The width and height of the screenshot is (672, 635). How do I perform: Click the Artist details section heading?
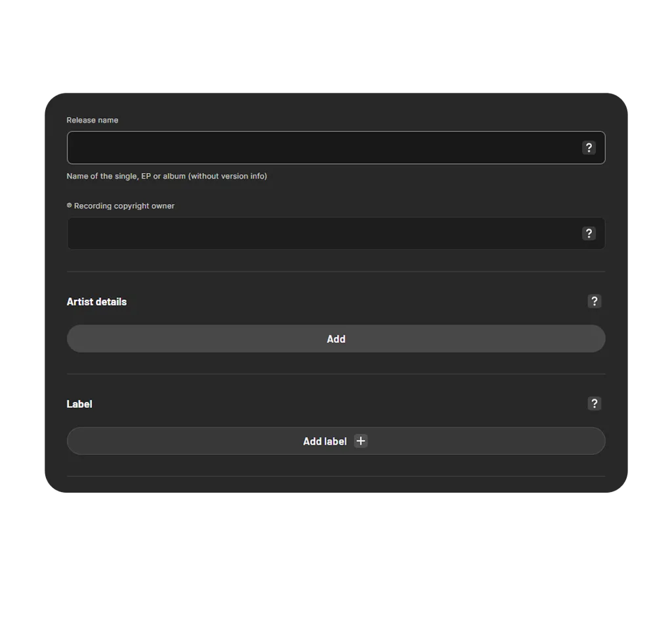coord(96,301)
